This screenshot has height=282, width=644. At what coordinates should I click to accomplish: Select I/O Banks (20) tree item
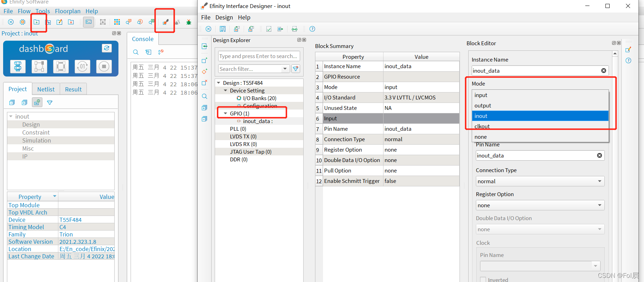click(259, 98)
